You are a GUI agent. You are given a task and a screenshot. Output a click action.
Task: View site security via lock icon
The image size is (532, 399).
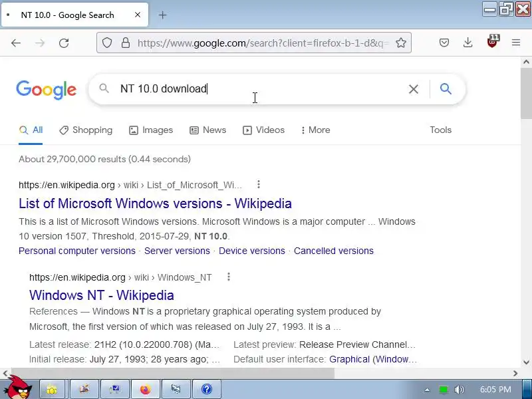click(126, 43)
